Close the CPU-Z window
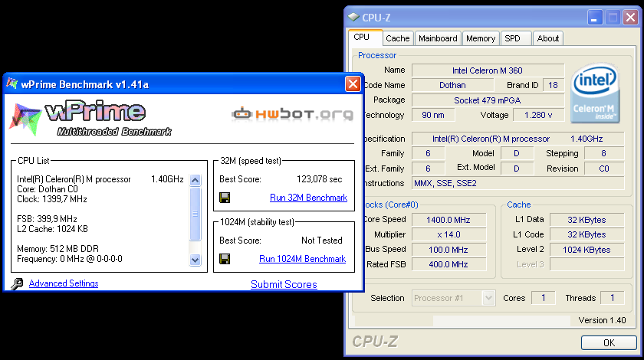This screenshot has width=644, height=360. (630, 18)
